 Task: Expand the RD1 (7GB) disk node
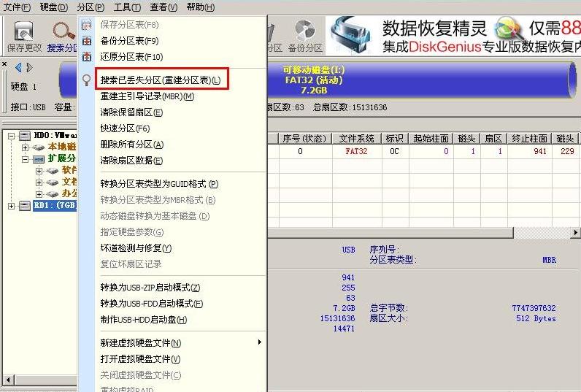coord(12,206)
